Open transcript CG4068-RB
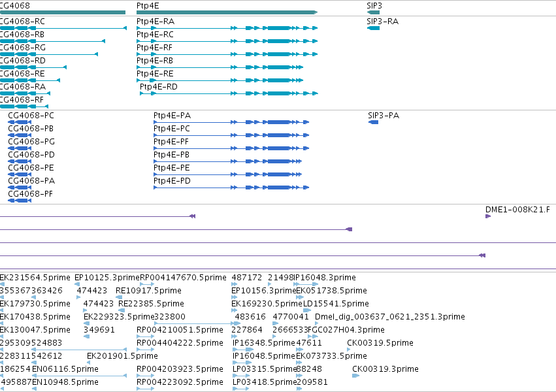Screen dimensions: 556x392 click(x=22, y=35)
